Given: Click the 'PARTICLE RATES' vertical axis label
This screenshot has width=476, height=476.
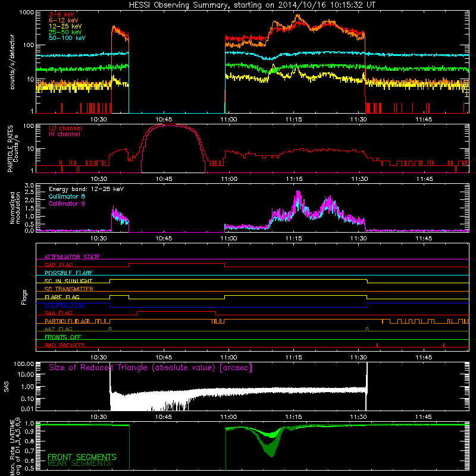Looking at the screenshot, I should [10, 148].
